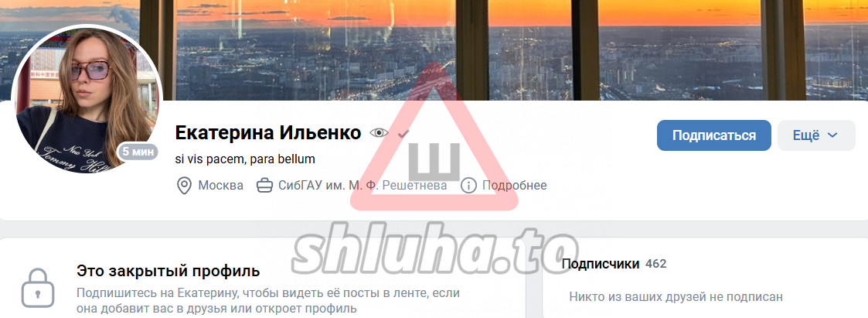Click the Екатерина Ильенко profile name
The image size is (868, 318).
[268, 133]
